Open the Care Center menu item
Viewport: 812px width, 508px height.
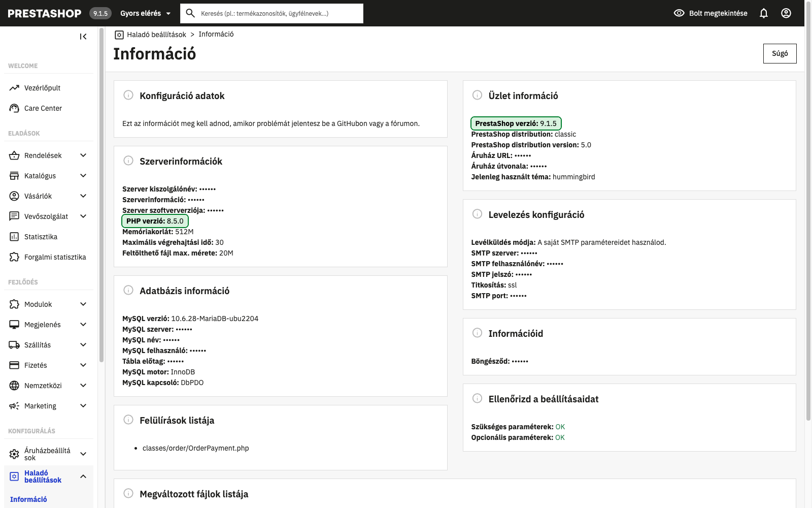[49, 108]
